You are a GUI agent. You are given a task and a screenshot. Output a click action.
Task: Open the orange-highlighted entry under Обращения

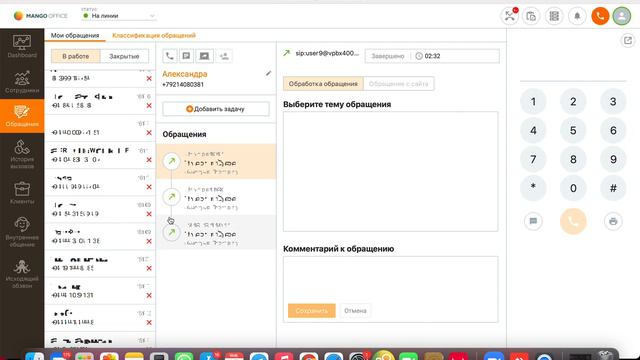[216, 161]
